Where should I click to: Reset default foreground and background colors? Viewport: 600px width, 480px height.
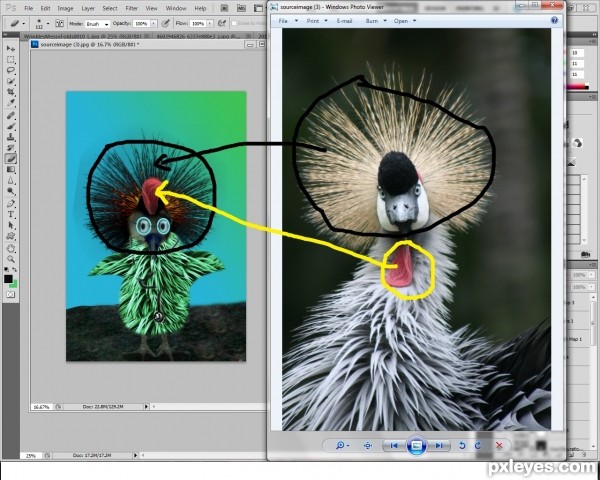[7, 269]
